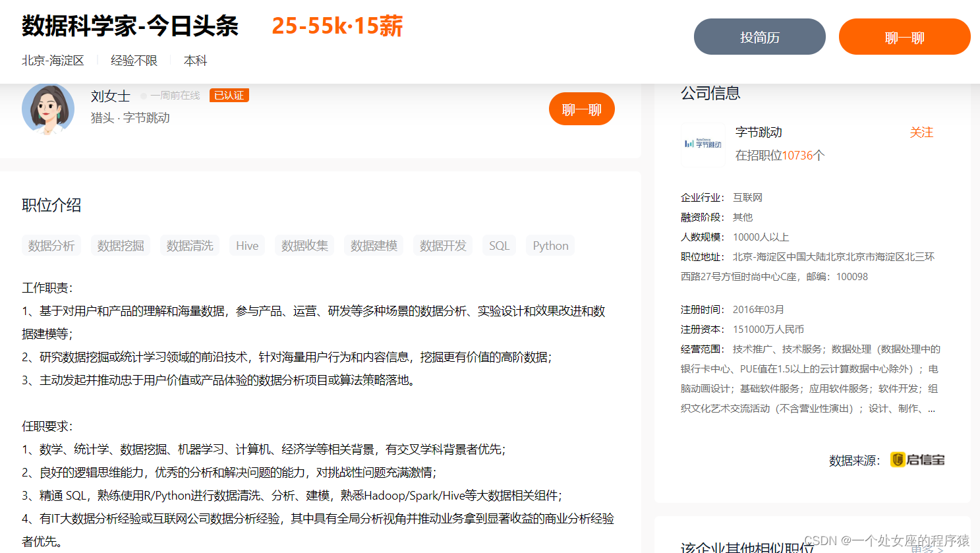The image size is (980, 553).
Task: Click the 融资阶段 其他 value
Action: click(x=743, y=217)
